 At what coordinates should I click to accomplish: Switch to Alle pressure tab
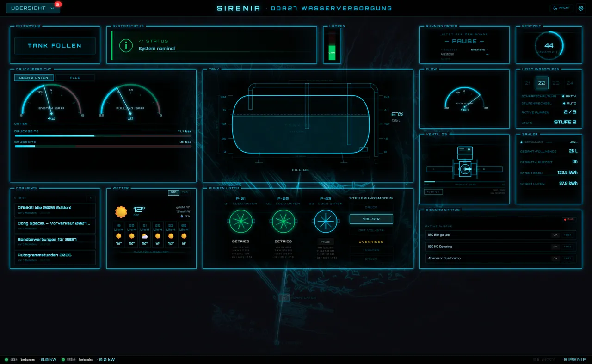tap(75, 78)
